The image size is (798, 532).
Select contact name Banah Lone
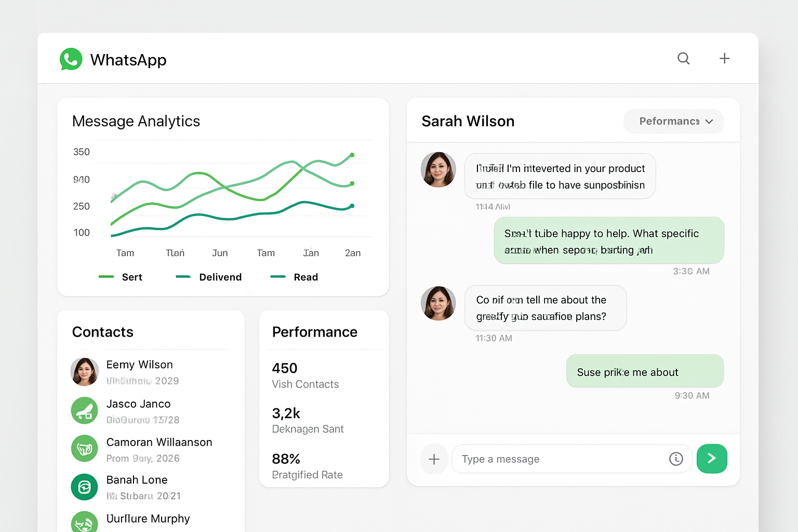coord(137,480)
